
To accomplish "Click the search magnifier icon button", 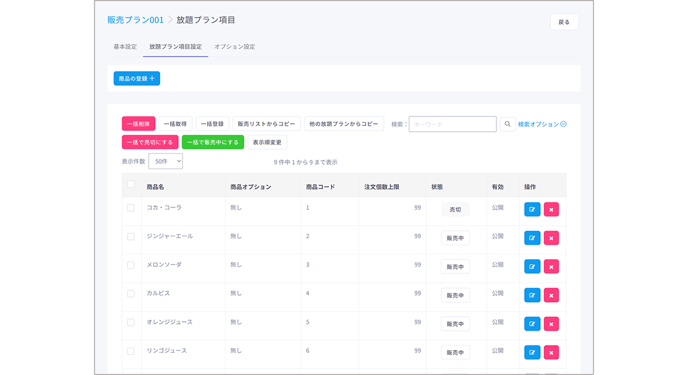I will click(507, 124).
